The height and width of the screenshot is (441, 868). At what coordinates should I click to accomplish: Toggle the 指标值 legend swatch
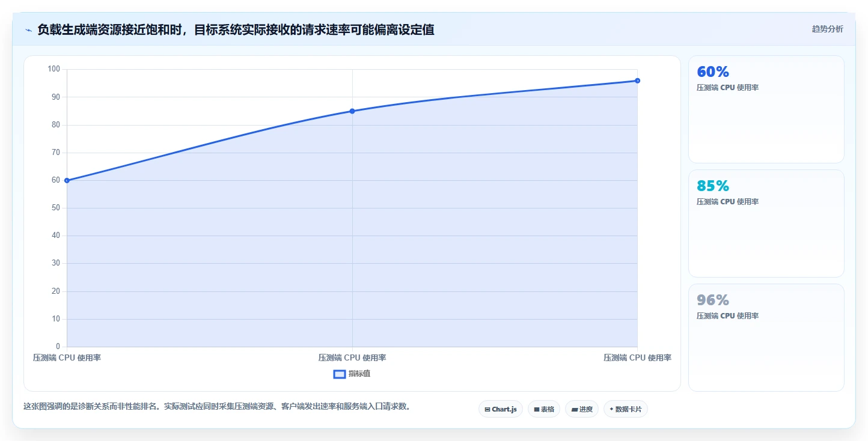tap(340, 374)
